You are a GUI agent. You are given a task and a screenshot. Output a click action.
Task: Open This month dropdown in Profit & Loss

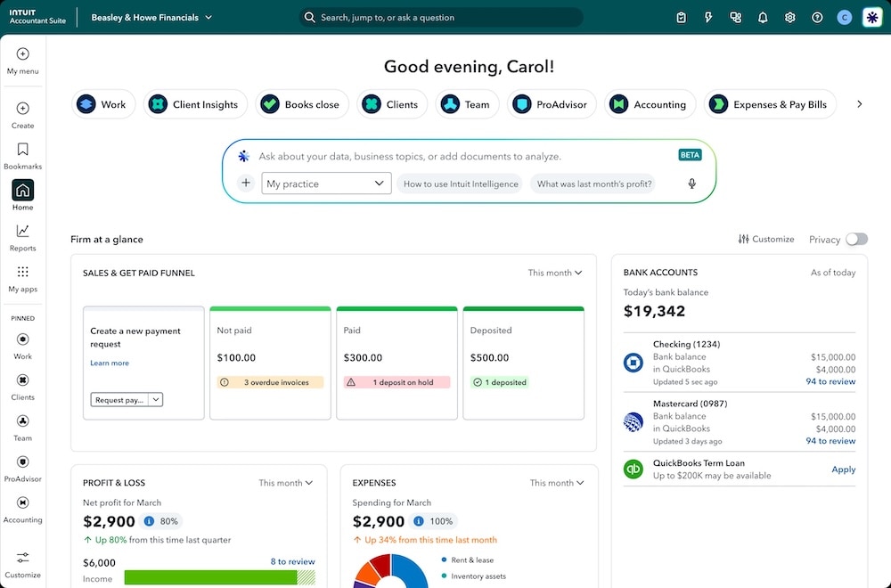(285, 482)
